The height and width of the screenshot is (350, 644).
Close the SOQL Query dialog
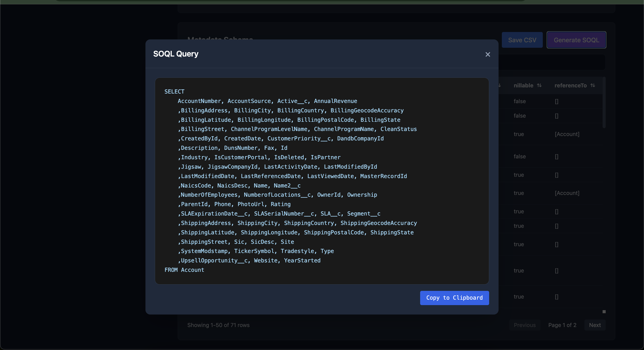tap(488, 54)
